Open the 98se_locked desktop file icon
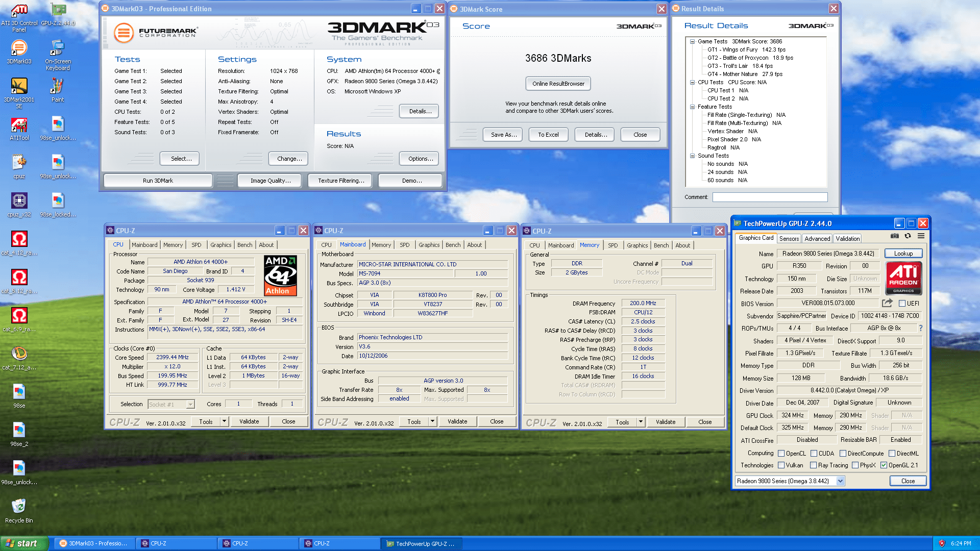 [x=58, y=205]
